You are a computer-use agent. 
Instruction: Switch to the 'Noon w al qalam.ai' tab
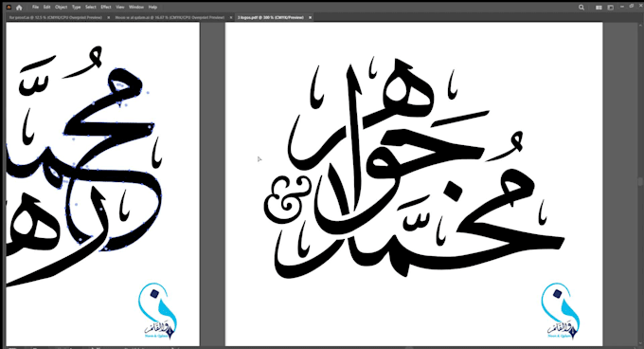[x=170, y=18]
